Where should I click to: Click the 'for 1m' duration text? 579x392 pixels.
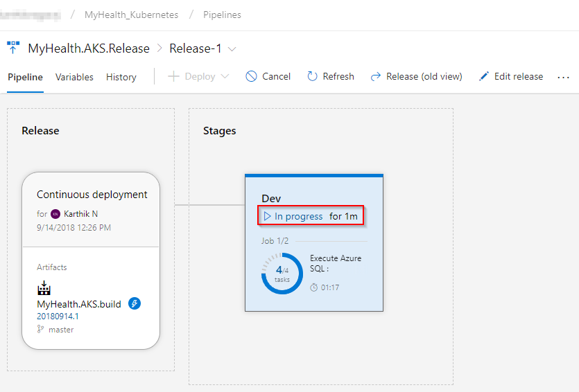(343, 216)
